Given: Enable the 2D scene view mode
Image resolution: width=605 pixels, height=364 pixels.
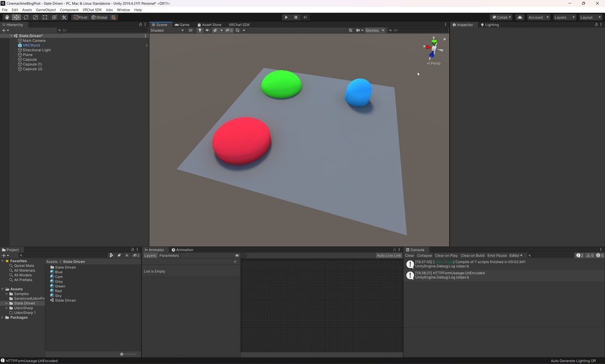Looking at the screenshot, I should coord(191,30).
